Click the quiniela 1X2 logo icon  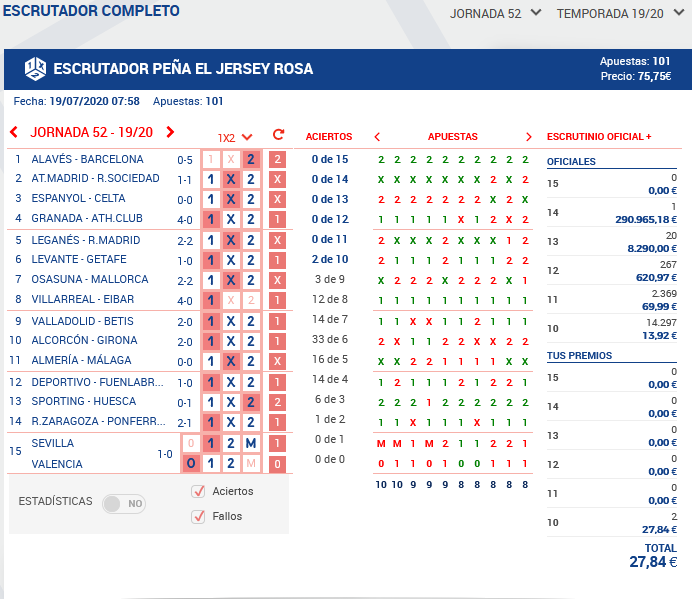pos(35,69)
